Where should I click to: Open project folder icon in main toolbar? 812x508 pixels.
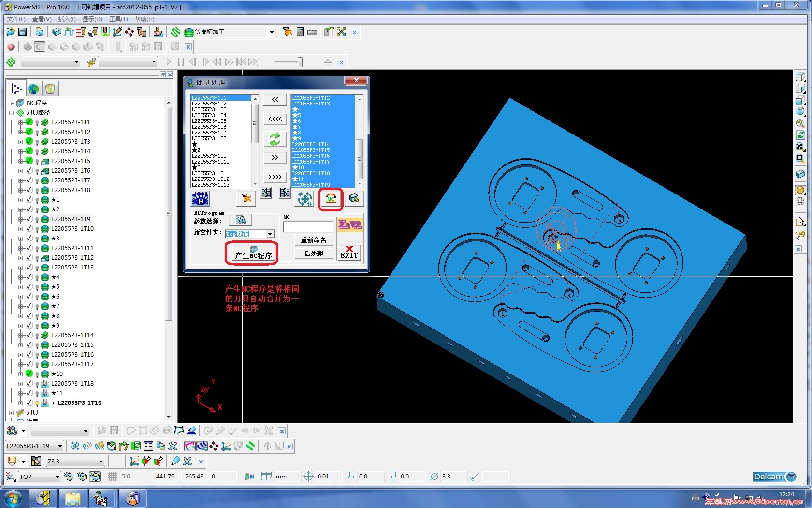(x=11, y=32)
